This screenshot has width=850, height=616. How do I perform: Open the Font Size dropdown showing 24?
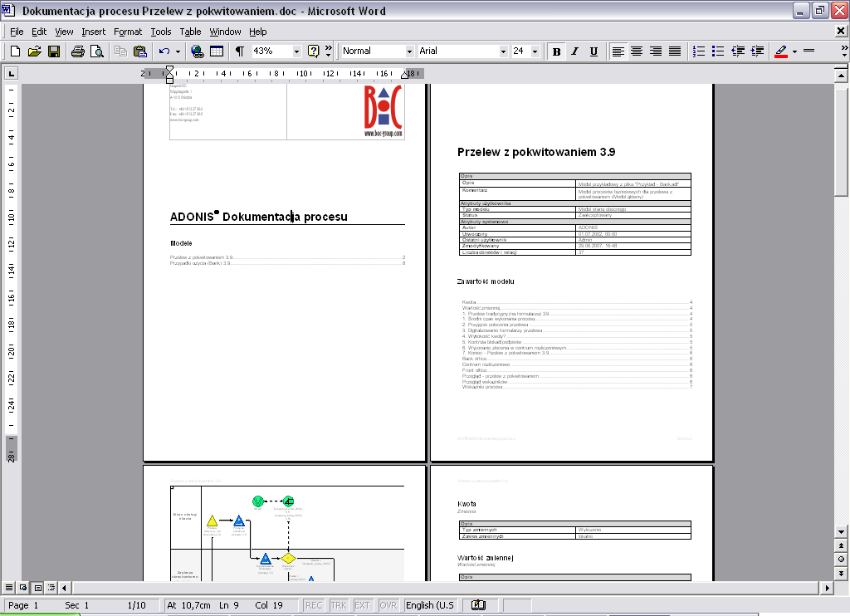tap(535, 51)
